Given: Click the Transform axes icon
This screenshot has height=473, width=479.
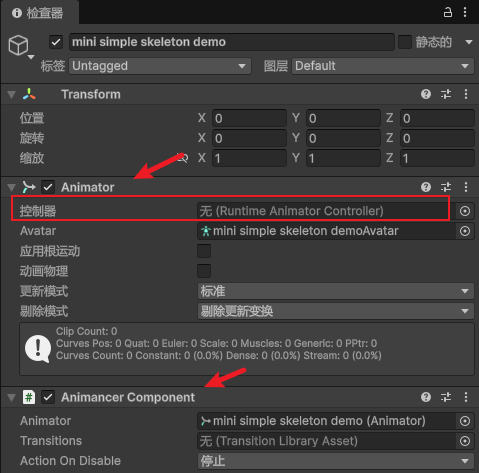Looking at the screenshot, I should (x=29, y=94).
